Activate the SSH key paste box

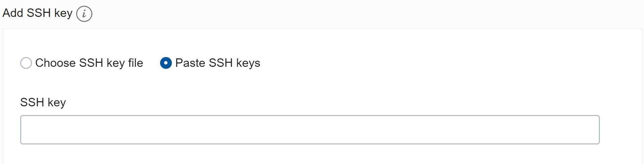(310, 130)
